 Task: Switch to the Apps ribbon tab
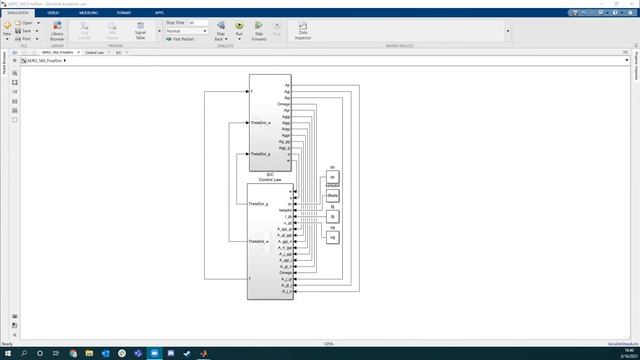[159, 13]
